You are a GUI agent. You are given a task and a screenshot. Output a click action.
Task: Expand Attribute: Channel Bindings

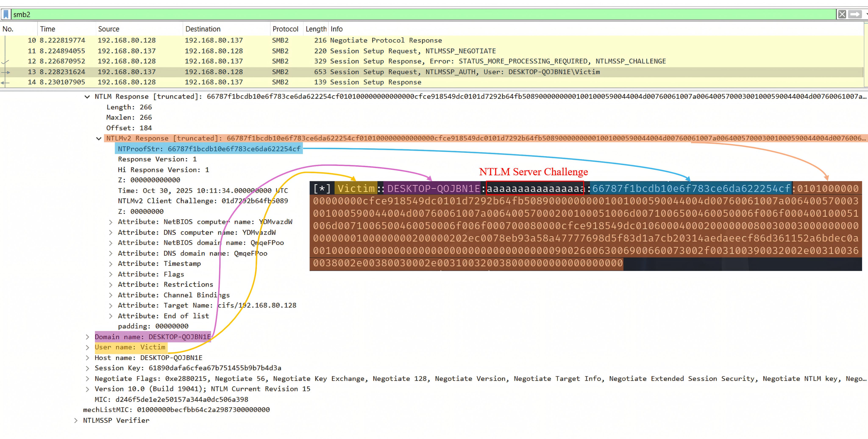coord(111,295)
